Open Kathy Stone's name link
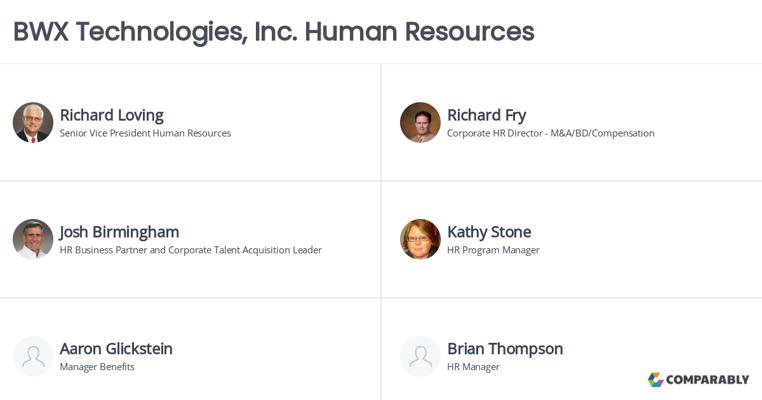The image size is (762, 400). click(489, 232)
